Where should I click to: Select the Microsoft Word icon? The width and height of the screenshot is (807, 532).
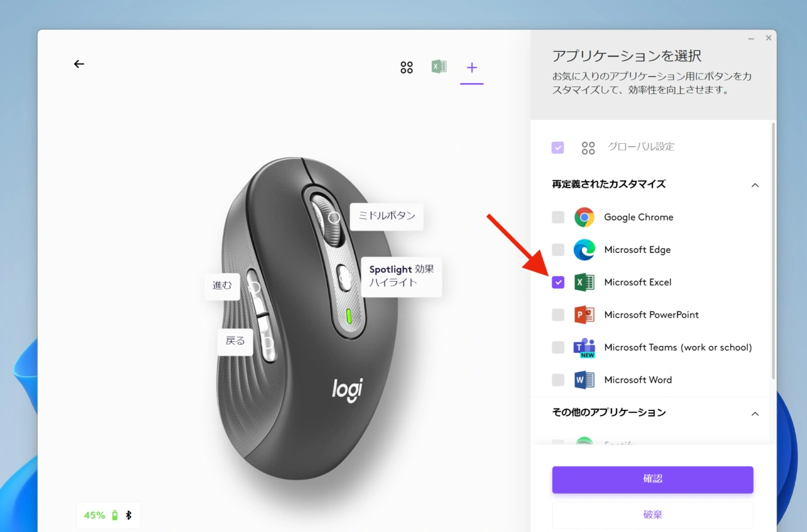coord(584,379)
